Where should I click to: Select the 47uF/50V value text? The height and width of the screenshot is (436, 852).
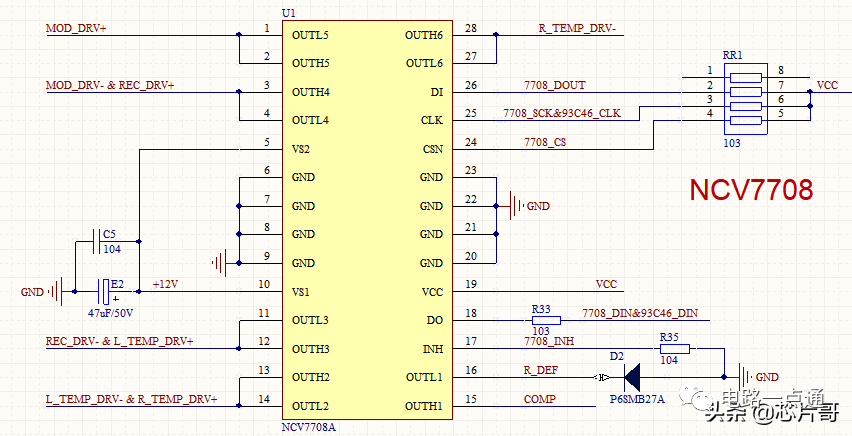tap(110, 314)
